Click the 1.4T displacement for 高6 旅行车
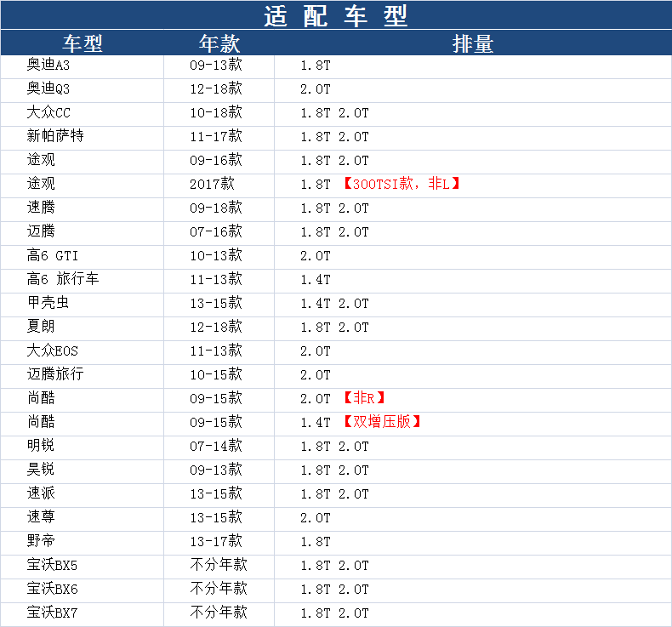Viewport: 672px width, 627px height. (316, 279)
